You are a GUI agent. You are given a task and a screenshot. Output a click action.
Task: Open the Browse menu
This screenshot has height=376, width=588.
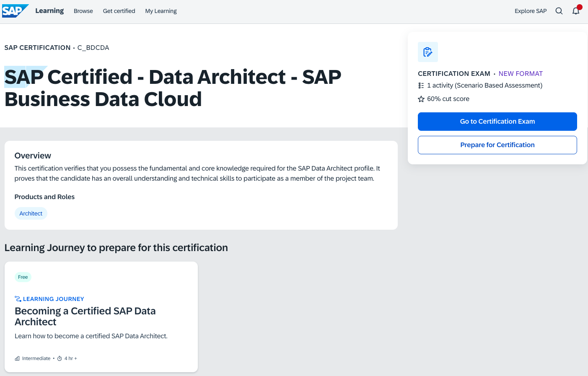click(x=83, y=11)
